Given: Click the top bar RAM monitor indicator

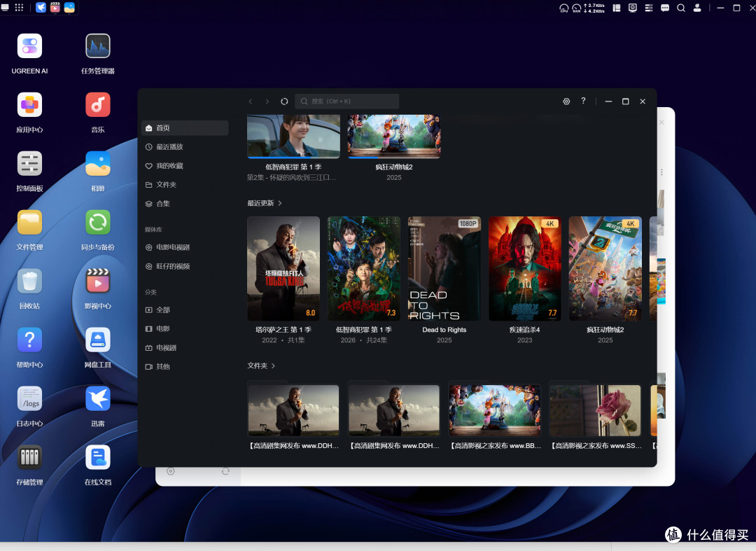Looking at the screenshot, I should point(577,8).
